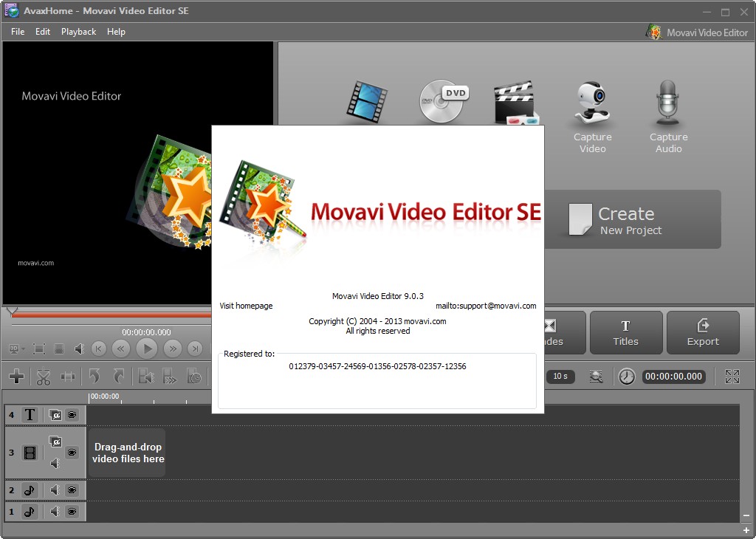Click the plus add-media icon in timeline toolbar
Image resolution: width=756 pixels, height=539 pixels.
(17, 377)
